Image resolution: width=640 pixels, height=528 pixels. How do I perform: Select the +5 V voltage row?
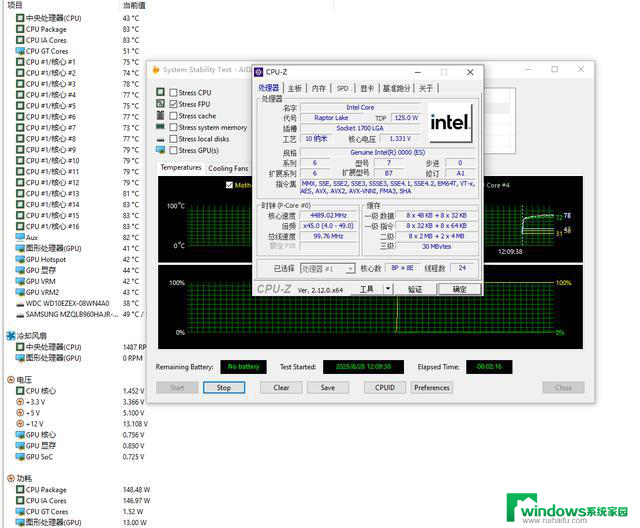pos(73,413)
